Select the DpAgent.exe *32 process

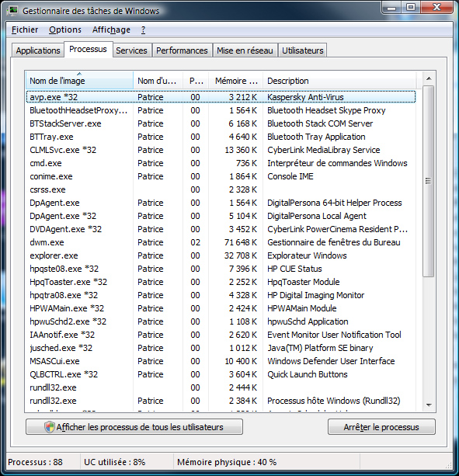pos(221,216)
